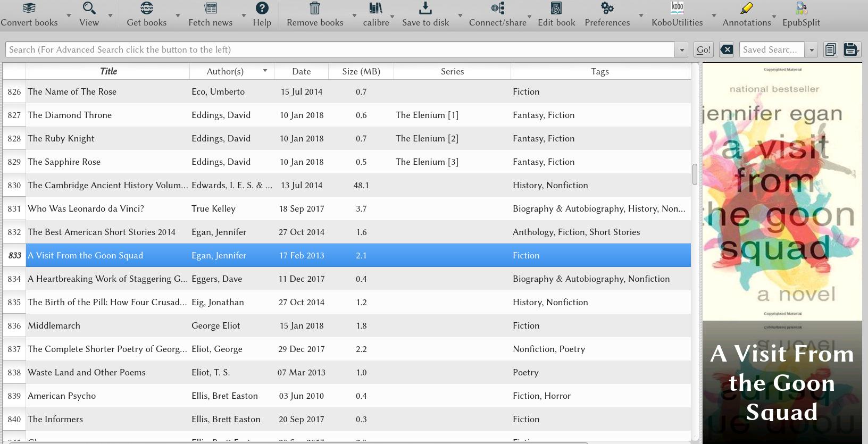
Task: Open Connect/share options
Action: (497, 14)
